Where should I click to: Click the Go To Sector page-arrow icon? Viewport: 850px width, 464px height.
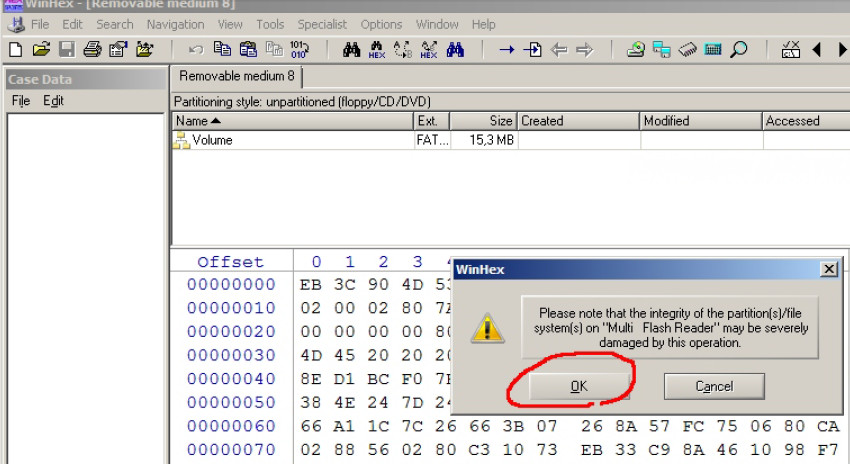pos(532,50)
